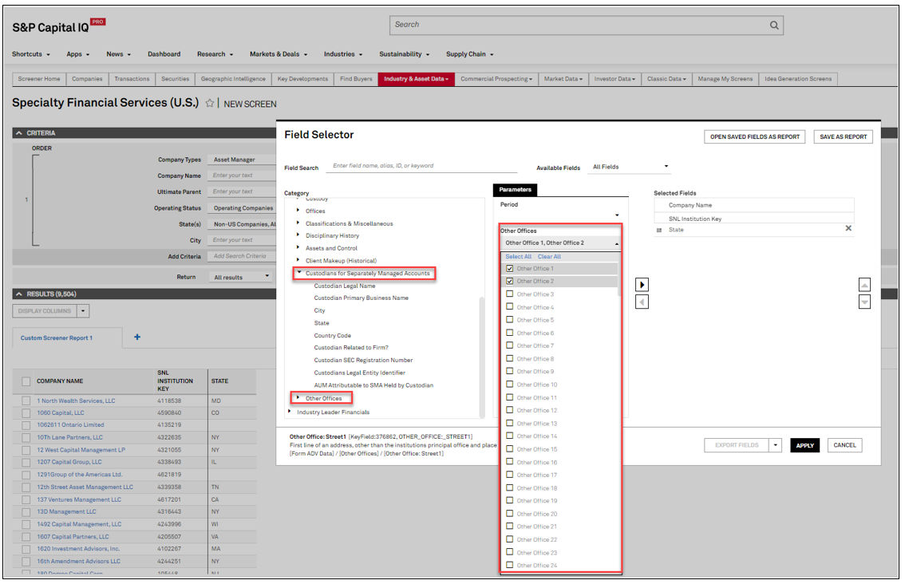The width and height of the screenshot is (905, 588).
Task: Select the Other Office 10 checkbox
Action: pos(510,385)
